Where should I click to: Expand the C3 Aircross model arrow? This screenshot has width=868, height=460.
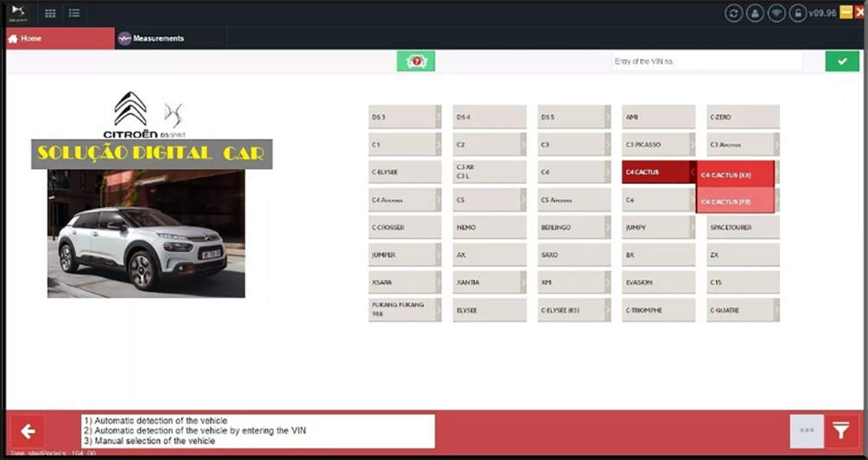tap(776, 145)
